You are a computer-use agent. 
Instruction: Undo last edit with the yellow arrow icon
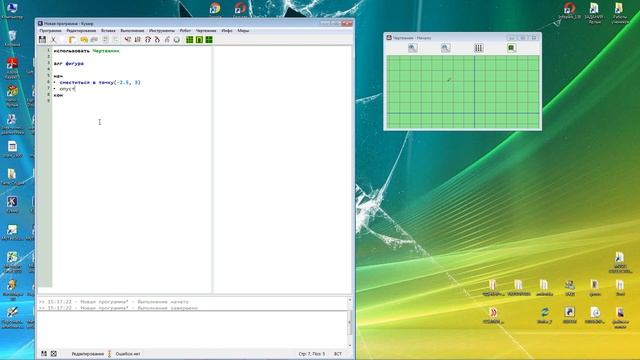click(84, 40)
